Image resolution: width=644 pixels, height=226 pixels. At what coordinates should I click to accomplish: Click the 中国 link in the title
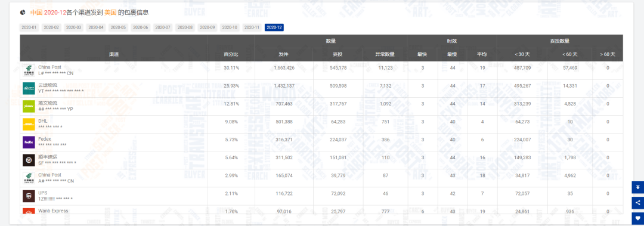pos(36,13)
